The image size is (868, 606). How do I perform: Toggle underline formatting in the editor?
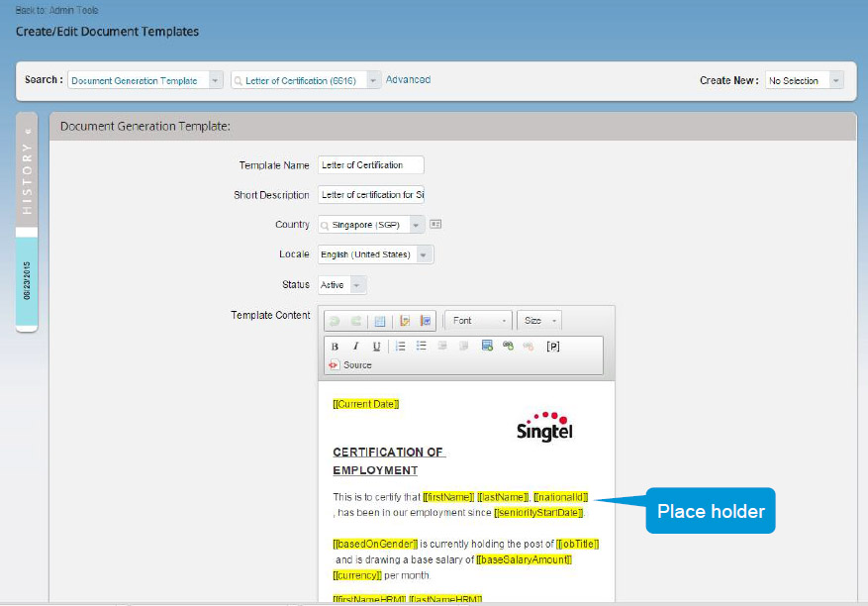click(x=376, y=347)
